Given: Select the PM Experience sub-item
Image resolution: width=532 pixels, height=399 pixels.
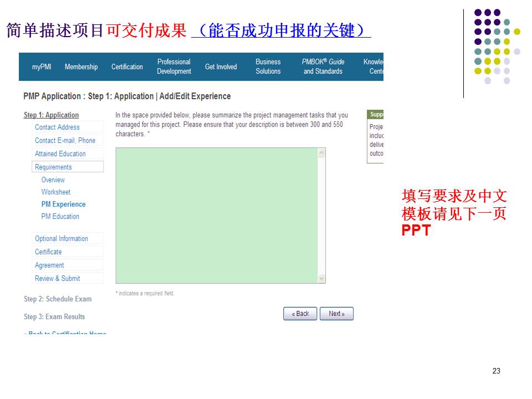Looking at the screenshot, I should pos(63,204).
